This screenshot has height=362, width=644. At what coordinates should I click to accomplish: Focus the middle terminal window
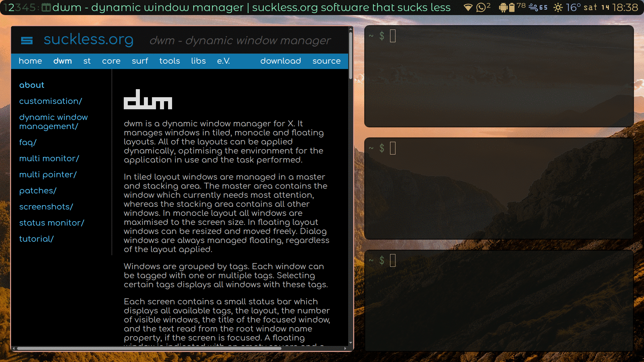click(x=499, y=188)
